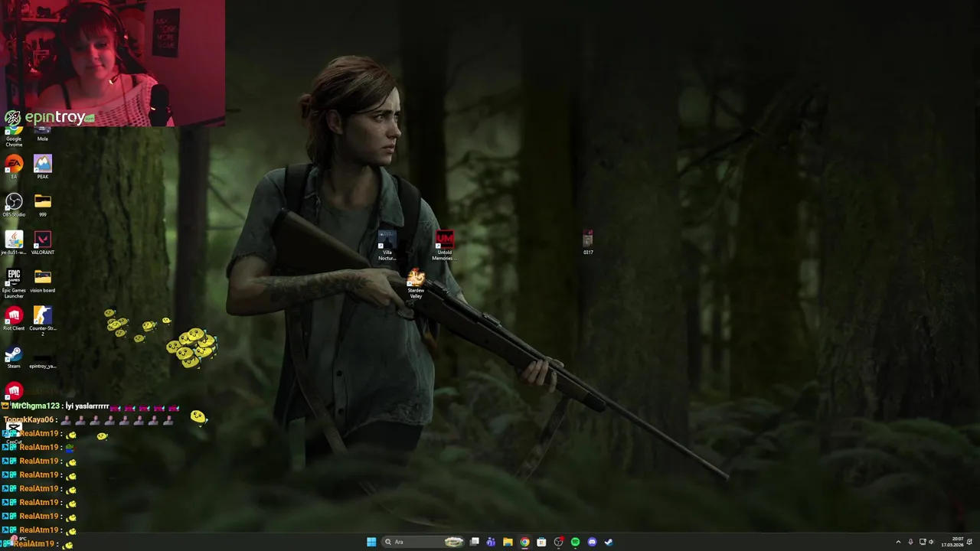The image size is (980, 551).
Task: Click the taskbar search box Ara
Action: pos(424,542)
